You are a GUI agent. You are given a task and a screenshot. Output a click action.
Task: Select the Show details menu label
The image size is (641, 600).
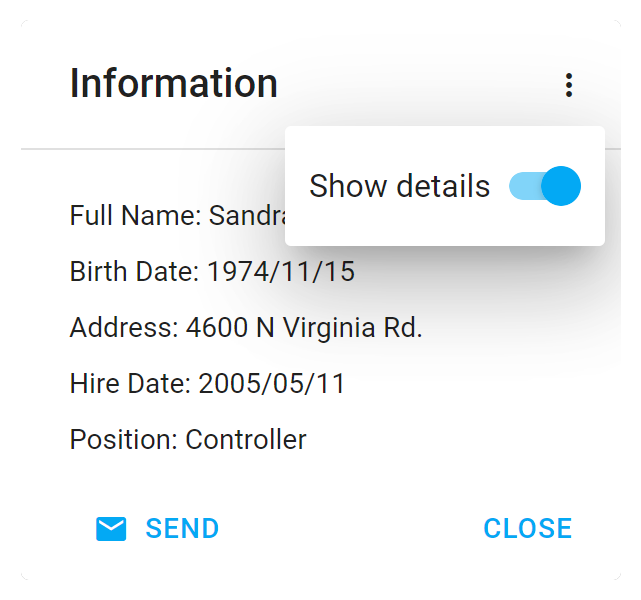399,186
